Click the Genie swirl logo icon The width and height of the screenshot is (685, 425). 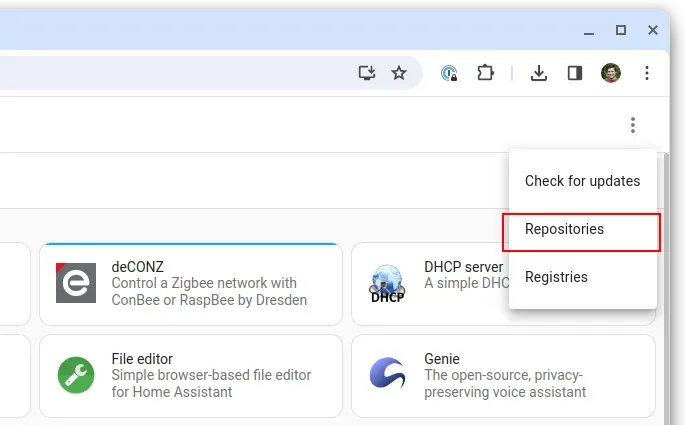click(x=387, y=373)
